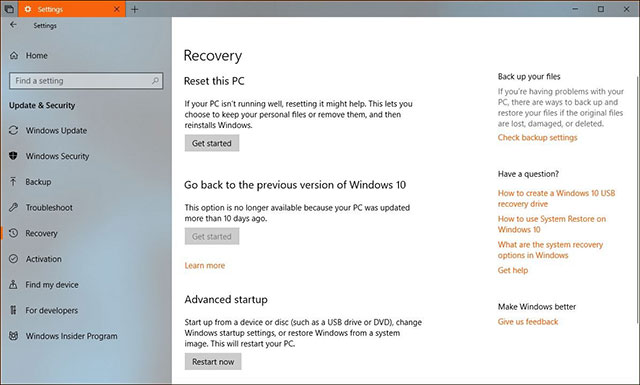Viewport: 640px width, 385px height.
Task: Click Go back to previous version heading
Action: coord(295,185)
